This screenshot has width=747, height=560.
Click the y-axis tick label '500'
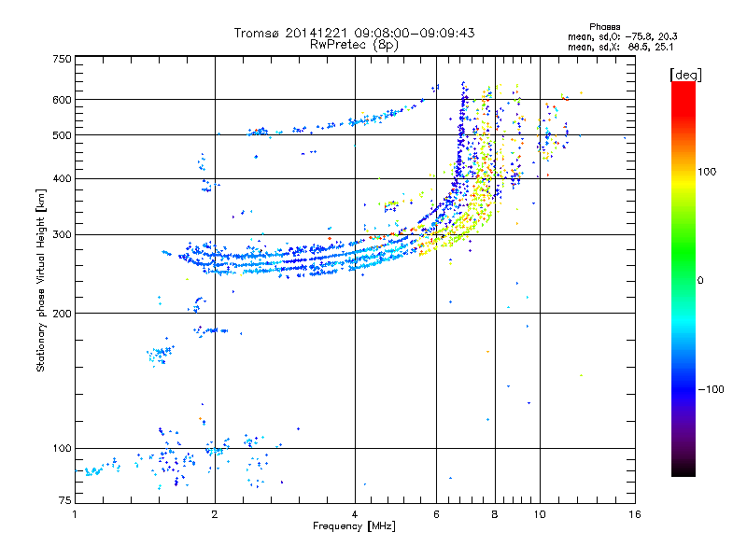coord(63,135)
